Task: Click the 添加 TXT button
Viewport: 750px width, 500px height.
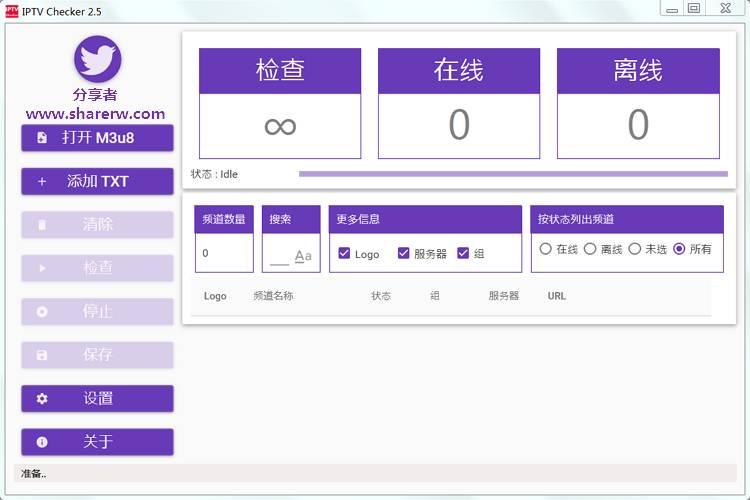Action: (98, 181)
